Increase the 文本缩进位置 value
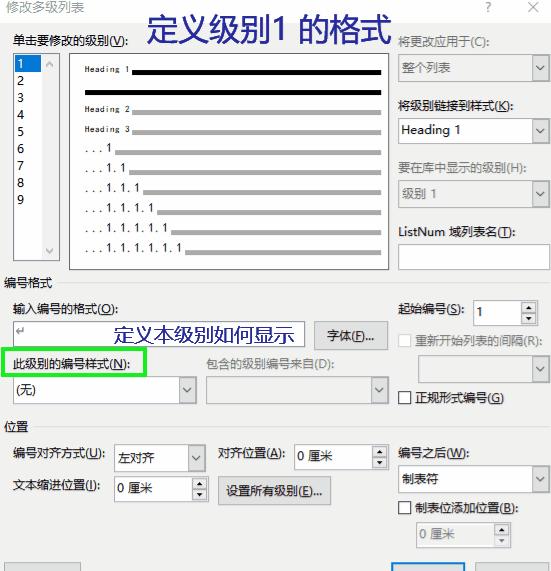Viewport: 551px width, 571px height. pos(200,484)
